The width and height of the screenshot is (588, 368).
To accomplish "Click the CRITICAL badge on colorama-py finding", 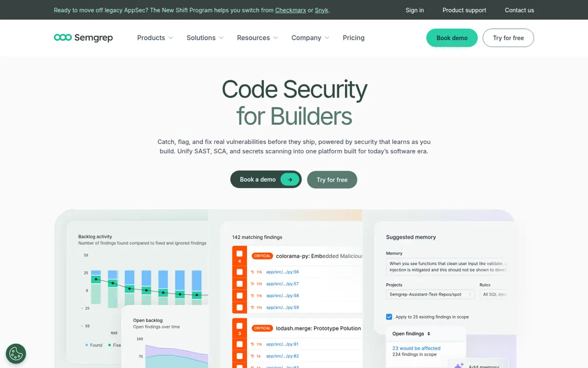I will [x=262, y=256].
